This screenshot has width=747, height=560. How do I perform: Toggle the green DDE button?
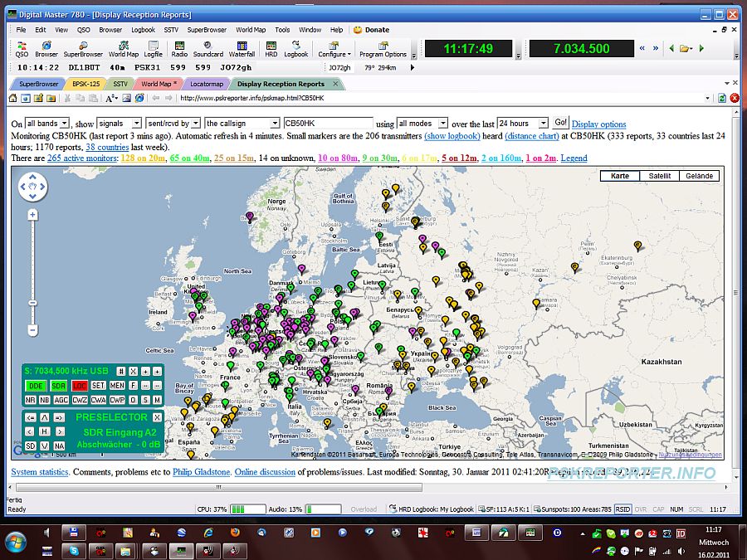36,386
